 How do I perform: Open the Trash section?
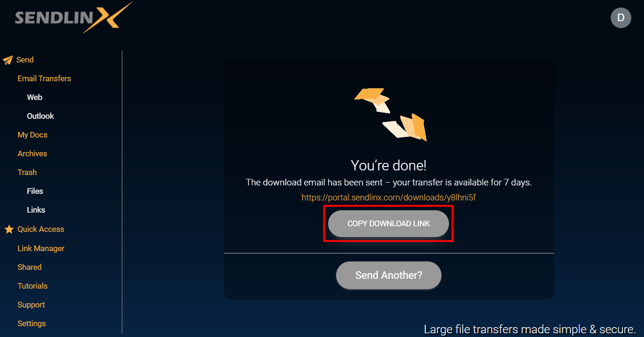[x=27, y=172]
